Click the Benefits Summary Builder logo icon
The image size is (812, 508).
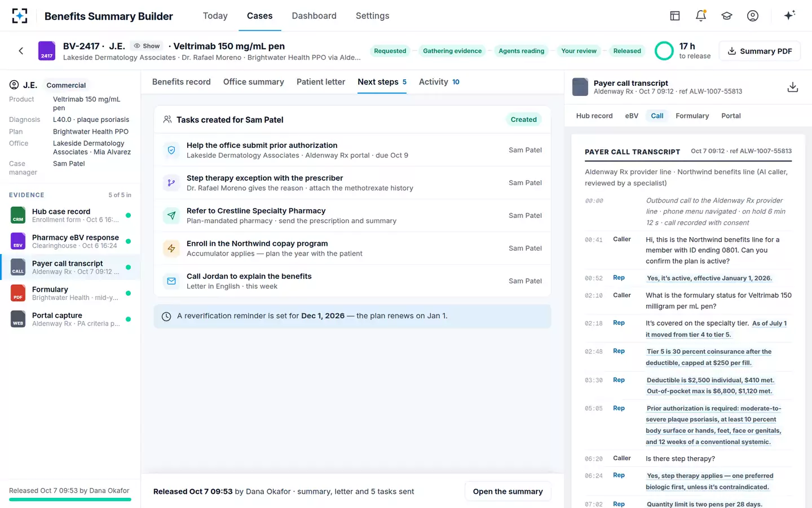[20, 16]
